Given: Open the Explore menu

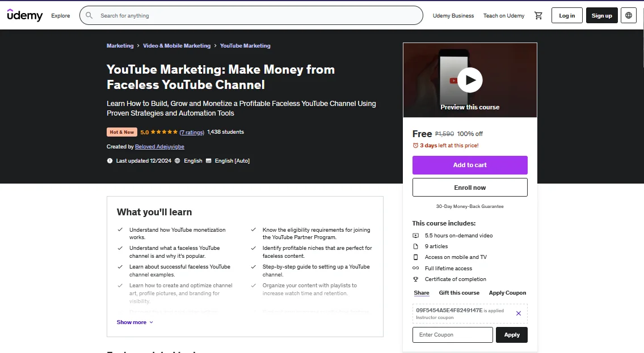Looking at the screenshot, I should pos(60,15).
